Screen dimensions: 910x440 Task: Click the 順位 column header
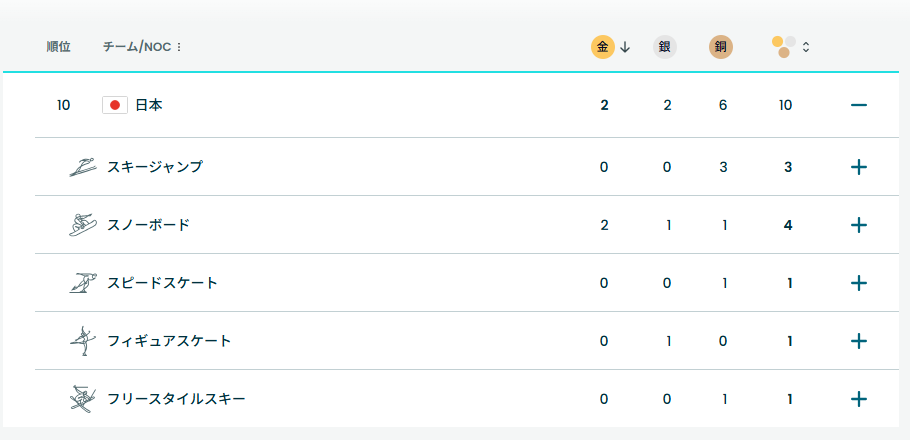58,47
